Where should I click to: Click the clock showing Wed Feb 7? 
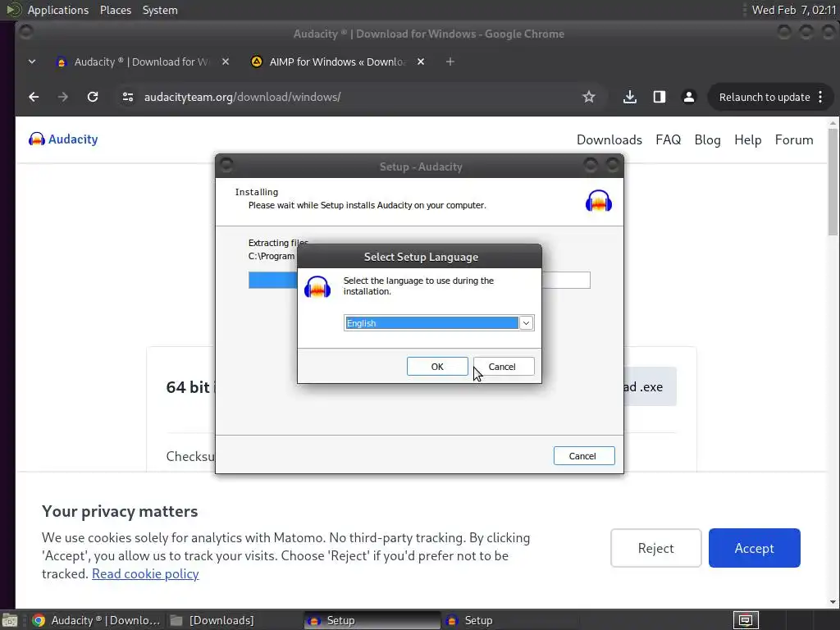point(793,10)
